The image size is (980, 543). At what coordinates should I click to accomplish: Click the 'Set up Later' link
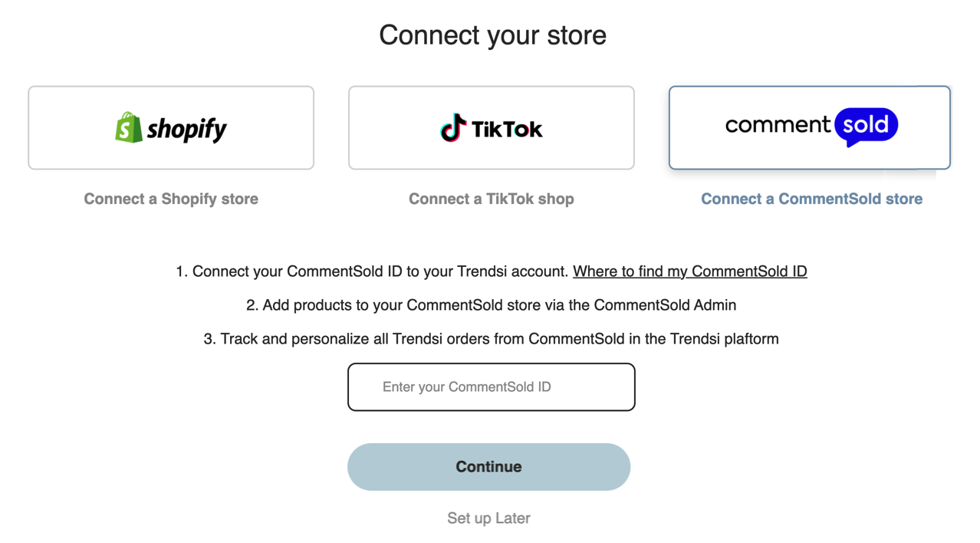click(488, 518)
